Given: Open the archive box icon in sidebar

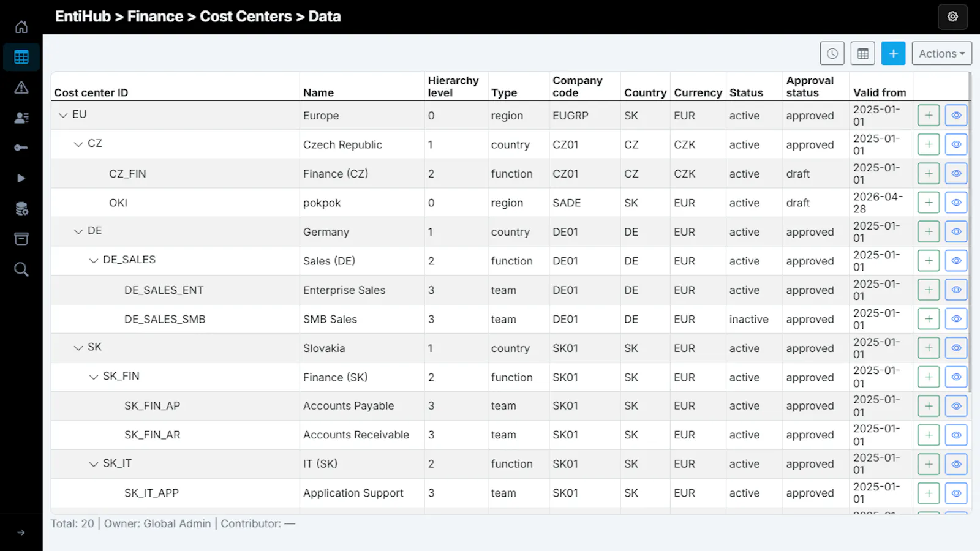Looking at the screenshot, I should click(x=21, y=239).
